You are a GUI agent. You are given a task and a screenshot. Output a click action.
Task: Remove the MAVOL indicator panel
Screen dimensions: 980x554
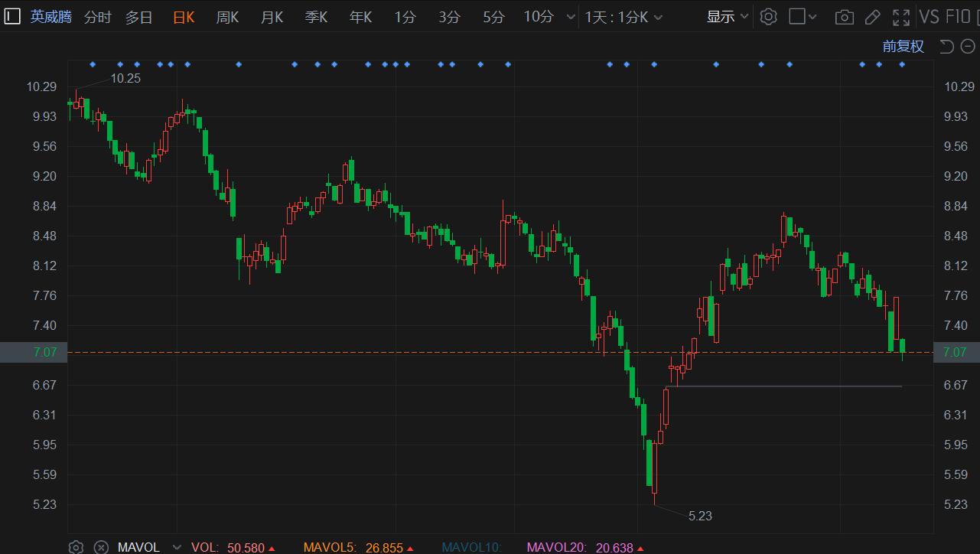101,547
